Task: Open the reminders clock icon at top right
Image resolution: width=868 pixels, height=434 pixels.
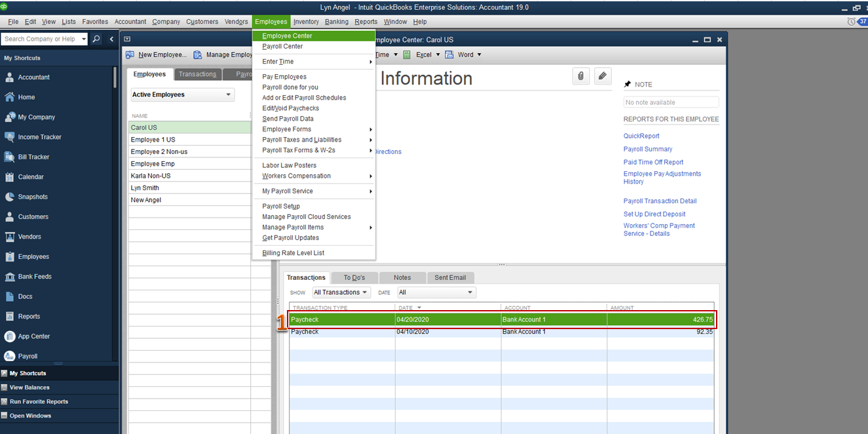Action: click(851, 22)
